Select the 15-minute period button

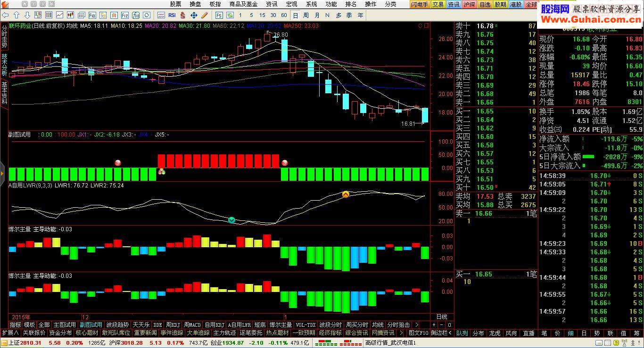pyautogui.click(x=262, y=16)
